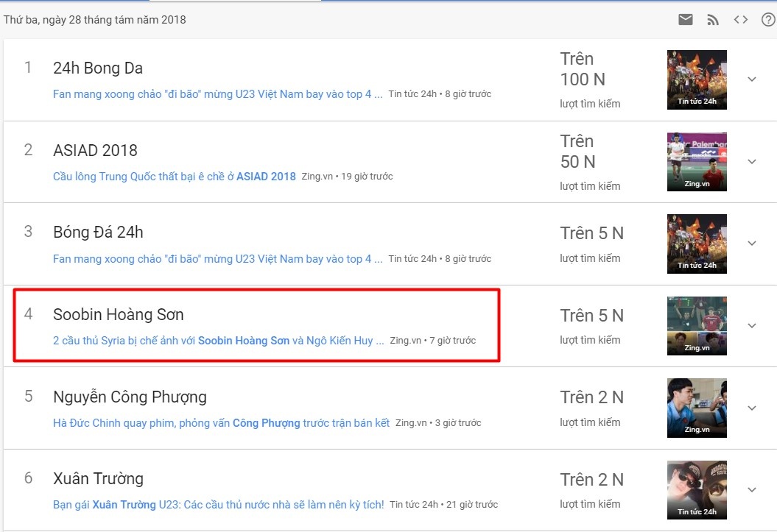777x532 pixels.
Task: Select the "ASIAD 2018" search term
Action: click(x=95, y=150)
